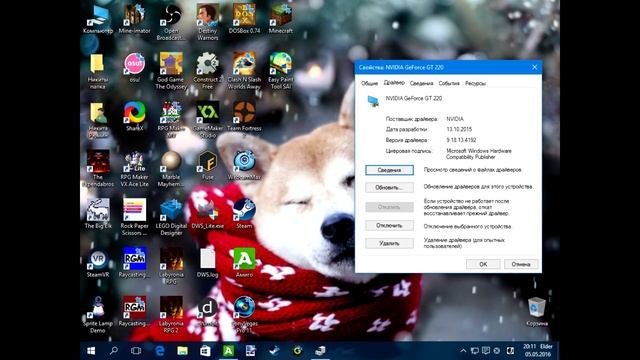Select Sprite Lamp Demo icon
Screen dimensions: 640x360
(98, 314)
